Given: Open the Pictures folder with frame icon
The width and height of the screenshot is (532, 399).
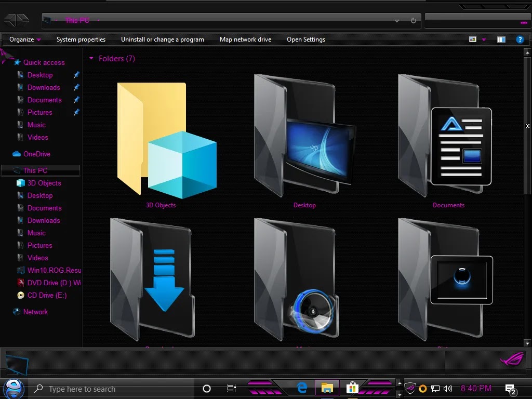Looking at the screenshot, I should coord(445,280).
